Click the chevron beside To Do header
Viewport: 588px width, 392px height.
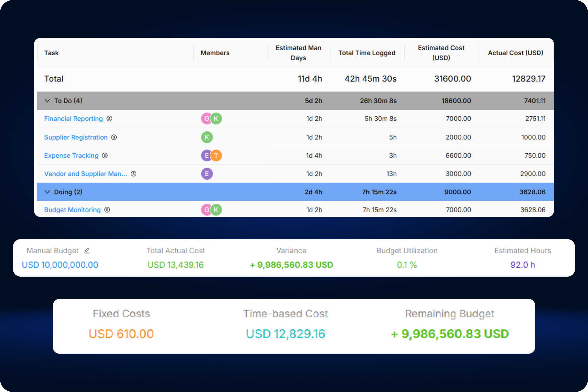(47, 101)
